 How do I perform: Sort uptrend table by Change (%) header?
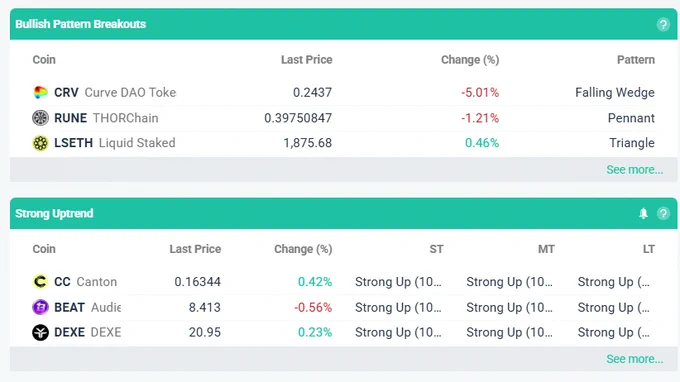click(x=303, y=249)
